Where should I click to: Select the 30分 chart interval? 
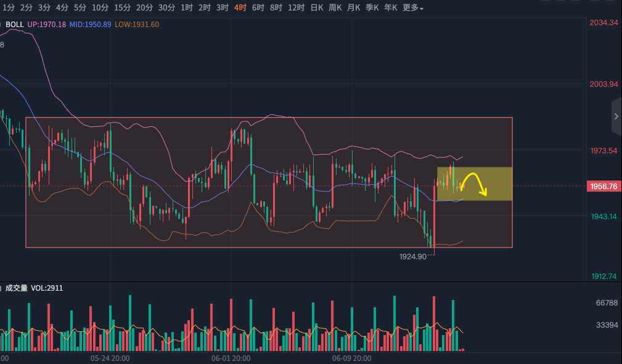[x=166, y=8]
